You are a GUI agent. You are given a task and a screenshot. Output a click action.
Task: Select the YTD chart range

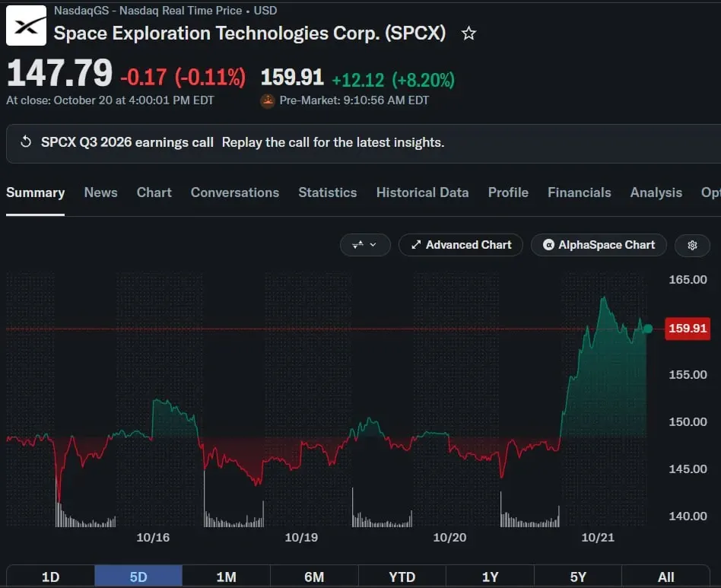pos(402,577)
